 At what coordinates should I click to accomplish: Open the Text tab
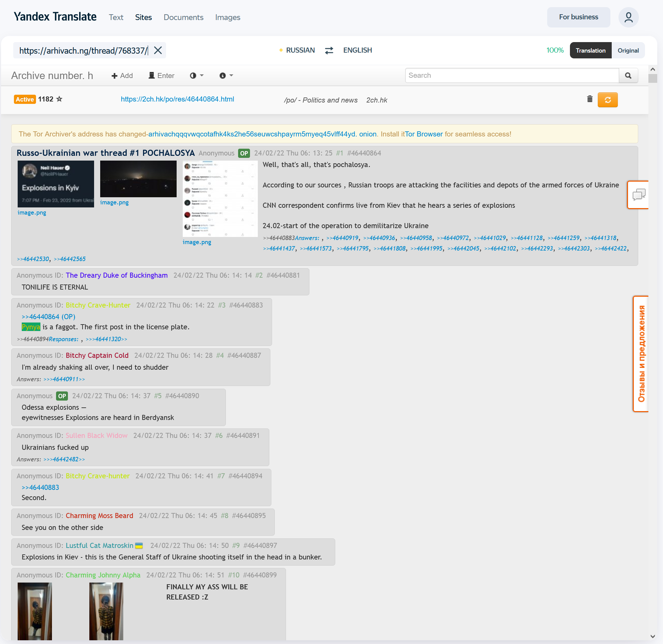[116, 17]
